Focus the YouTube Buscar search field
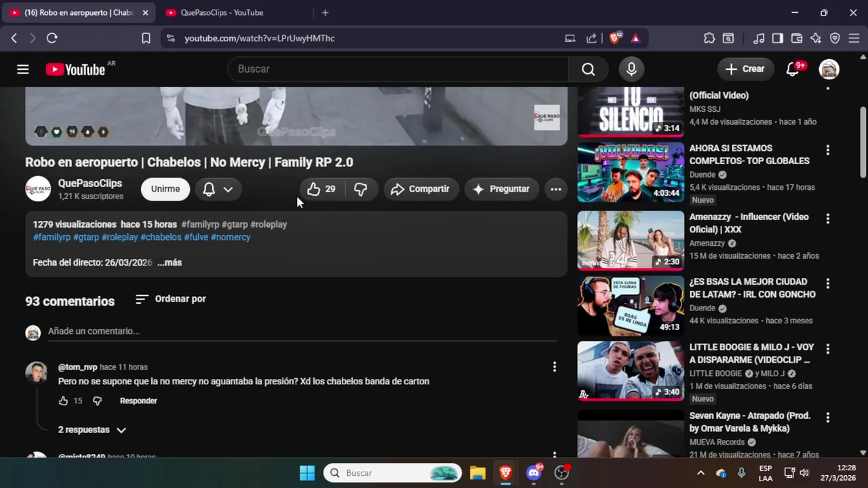This screenshot has width=868, height=488. pos(397,69)
